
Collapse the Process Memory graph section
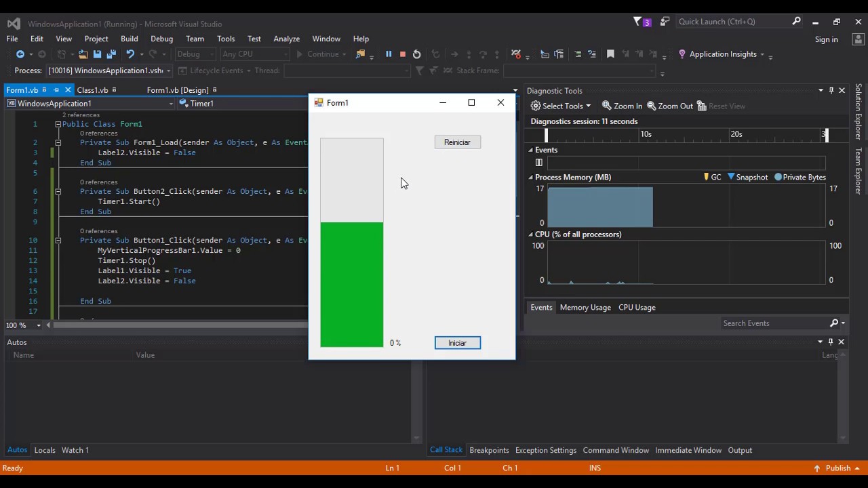point(531,177)
